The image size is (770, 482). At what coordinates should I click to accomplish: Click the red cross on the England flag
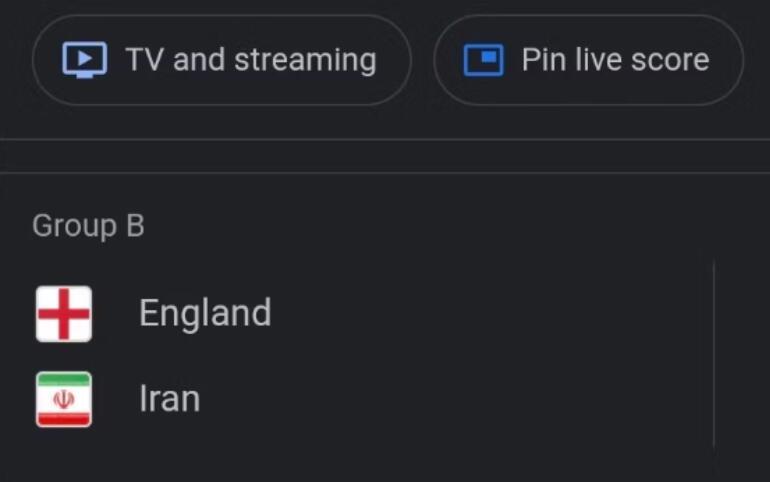(64, 314)
